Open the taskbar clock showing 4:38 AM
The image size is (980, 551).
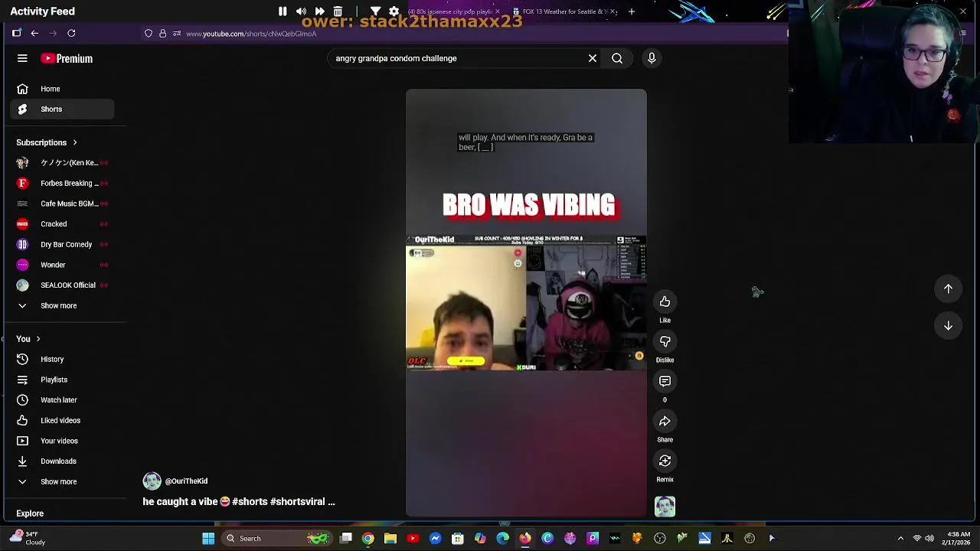point(958,538)
